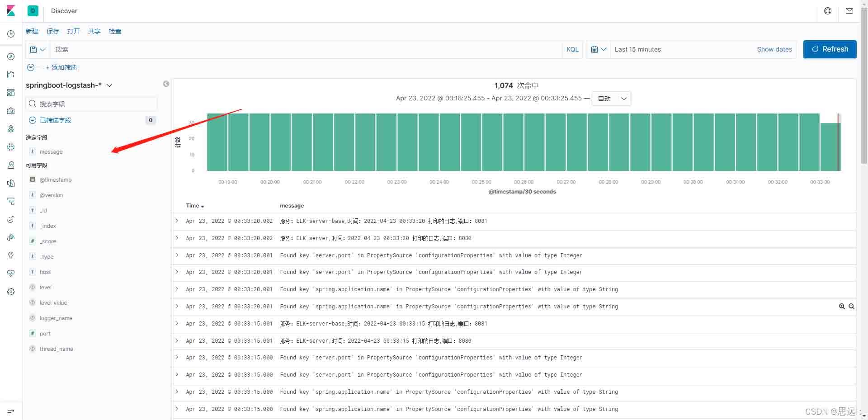Expand the first log row at 00:33:20.002
868x420 pixels.
(x=177, y=221)
